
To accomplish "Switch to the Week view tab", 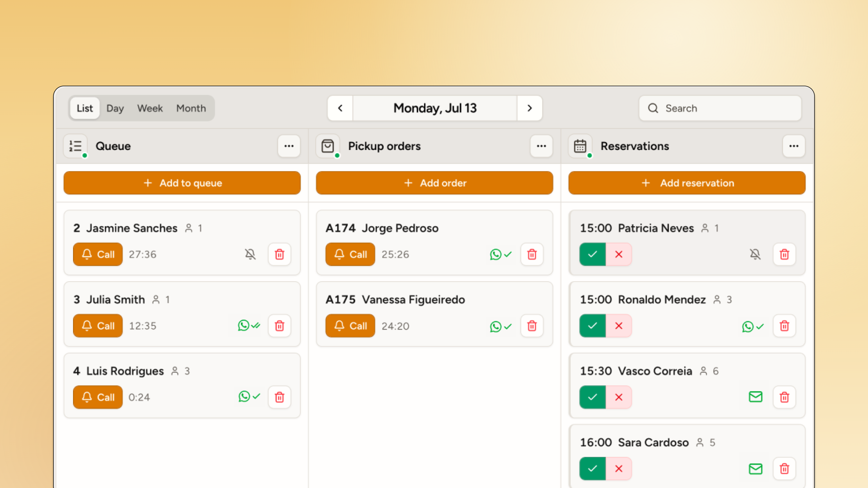I will 150,108.
